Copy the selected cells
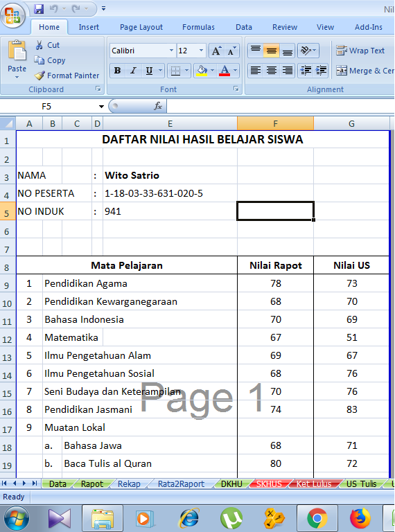The height and width of the screenshot is (532, 395). tap(50, 60)
